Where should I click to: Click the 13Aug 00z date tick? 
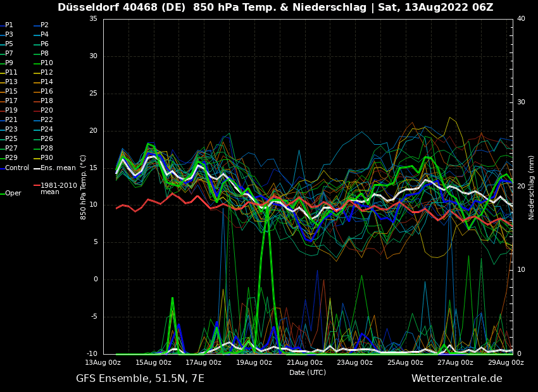point(103,363)
